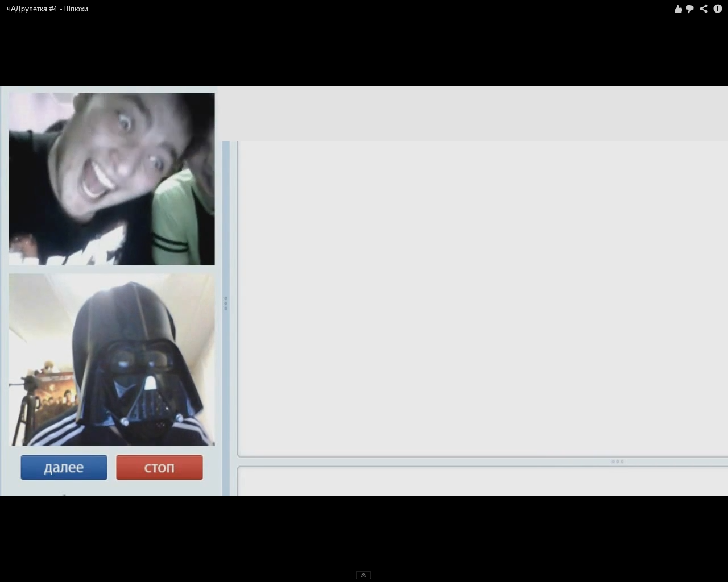The width and height of the screenshot is (728, 582).
Task: Click the horizontal splitter handle above message box
Action: (618, 462)
